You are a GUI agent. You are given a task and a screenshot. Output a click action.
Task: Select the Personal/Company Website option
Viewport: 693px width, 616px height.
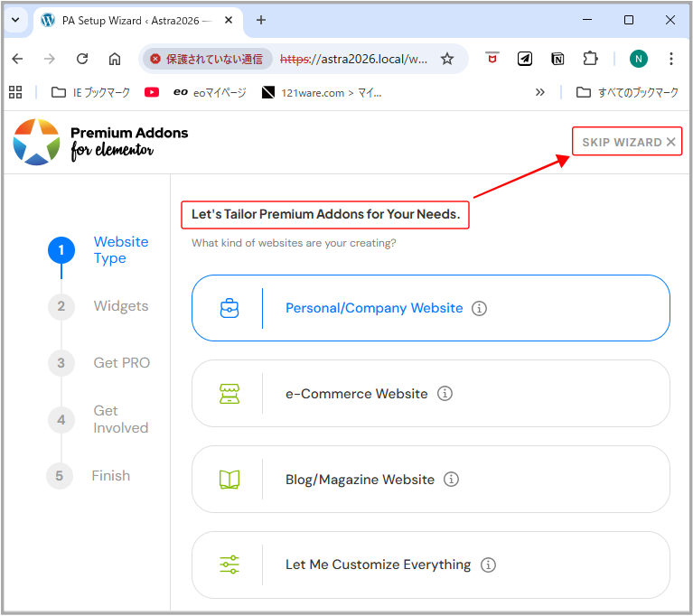coord(374,308)
